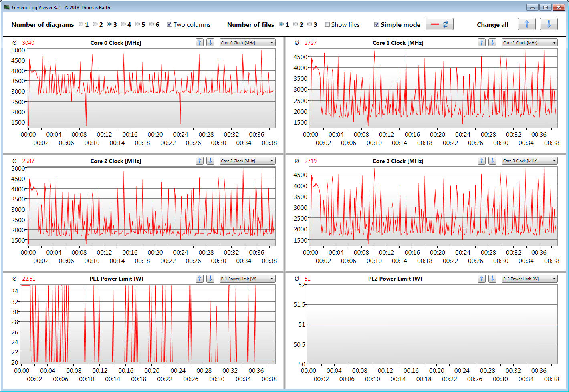The width and height of the screenshot is (569, 392).
Task: Select 1 for Number of diagrams
Action: [x=81, y=24]
